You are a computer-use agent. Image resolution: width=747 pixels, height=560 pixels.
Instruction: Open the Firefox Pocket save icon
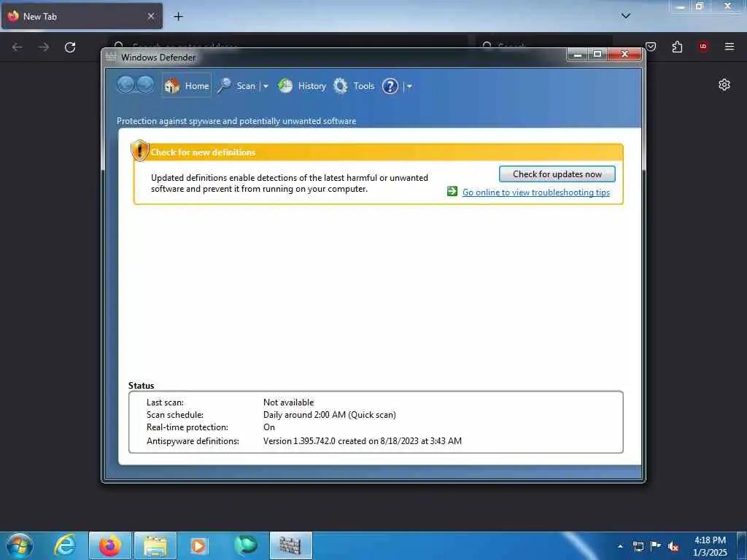tap(651, 47)
